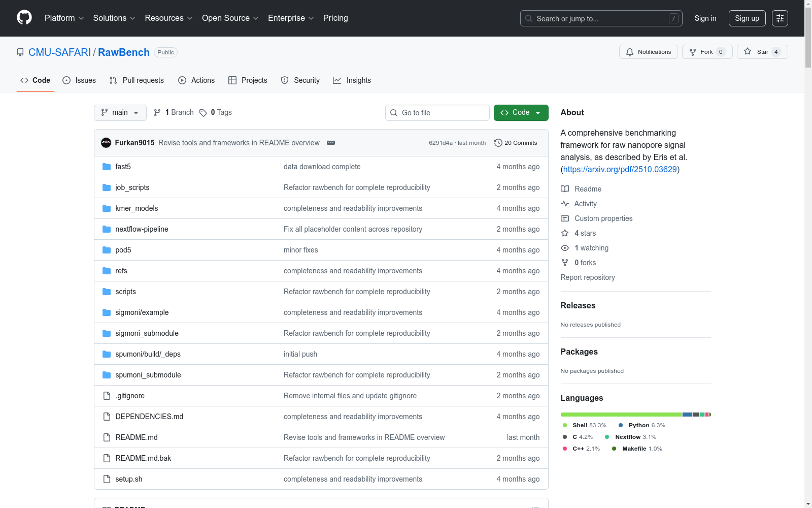This screenshot has width=812, height=508.
Task: Click the setup.sh file icon
Action: coord(107,479)
